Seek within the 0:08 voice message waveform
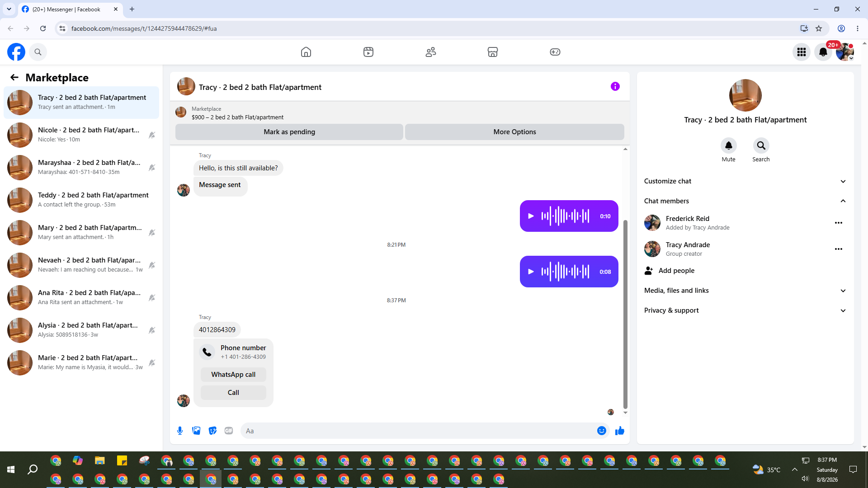 (x=565, y=272)
